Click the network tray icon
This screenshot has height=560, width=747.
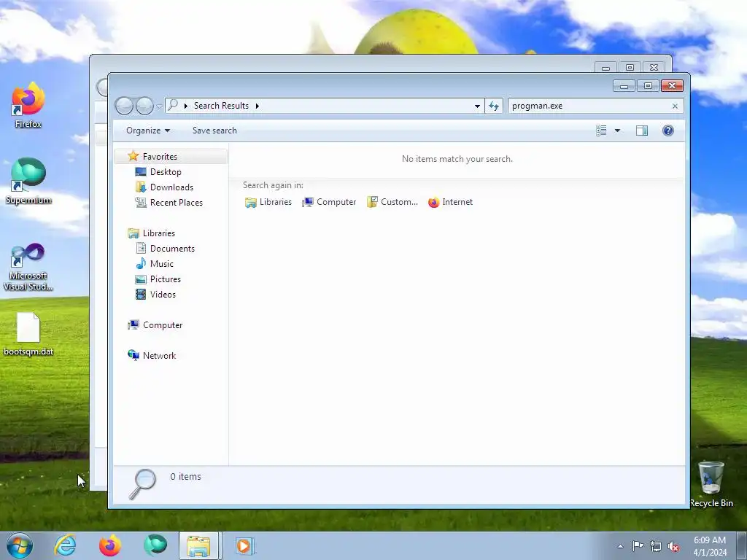coord(656,546)
